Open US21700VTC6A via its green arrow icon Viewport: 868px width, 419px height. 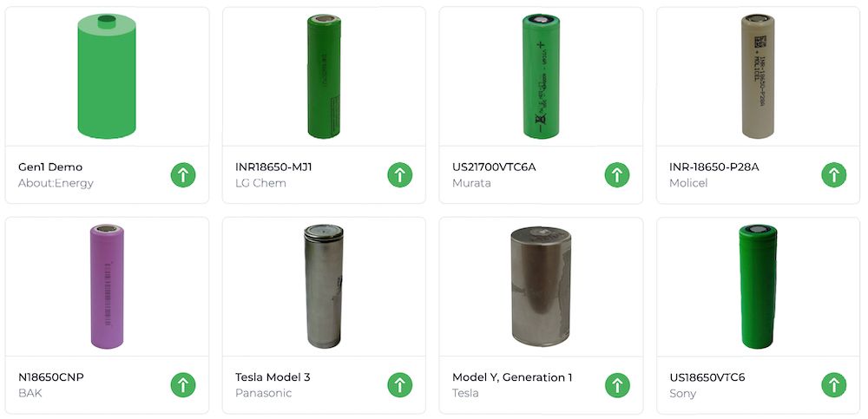tap(616, 175)
